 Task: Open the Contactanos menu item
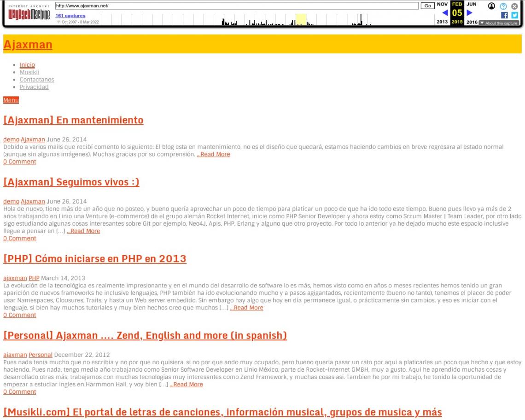point(37,80)
